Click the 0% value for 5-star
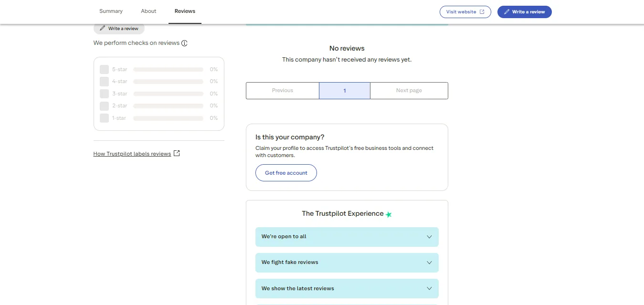 tap(214, 69)
